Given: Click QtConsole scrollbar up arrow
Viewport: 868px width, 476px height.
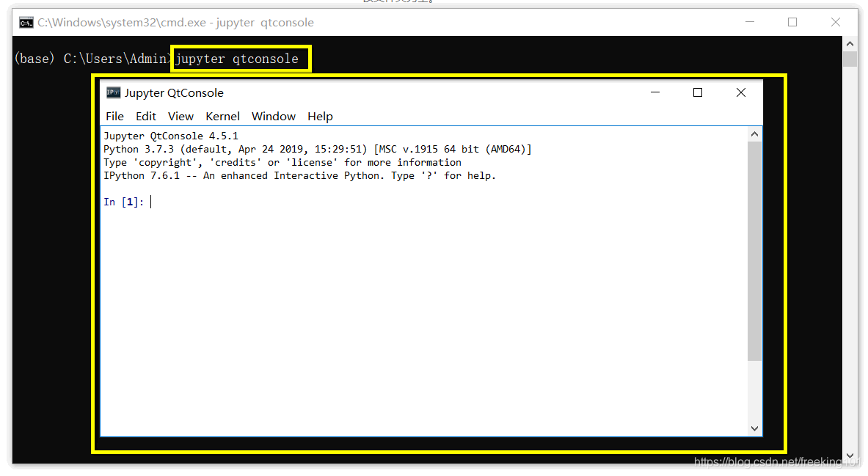Looking at the screenshot, I should (x=754, y=134).
